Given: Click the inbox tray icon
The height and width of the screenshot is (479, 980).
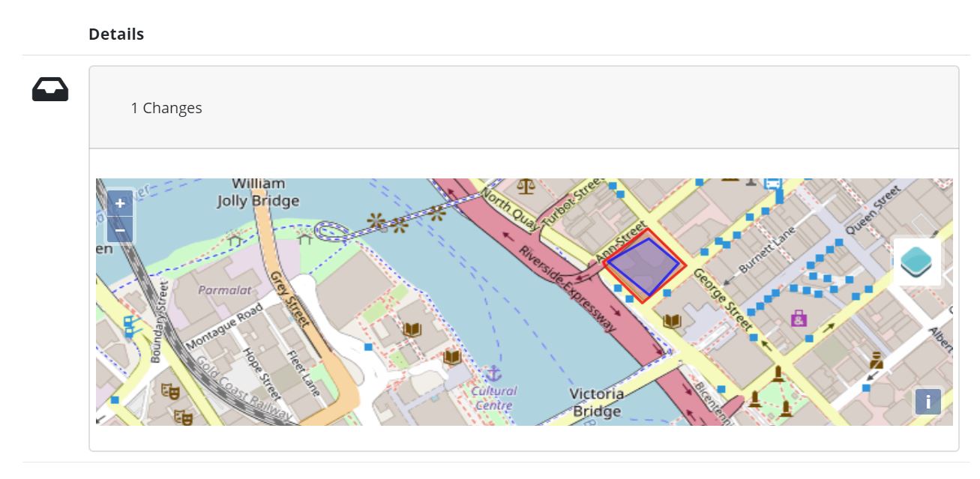Looking at the screenshot, I should (x=50, y=90).
